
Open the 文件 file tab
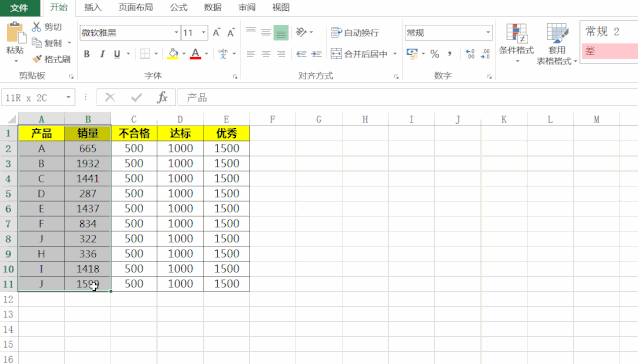point(19,8)
